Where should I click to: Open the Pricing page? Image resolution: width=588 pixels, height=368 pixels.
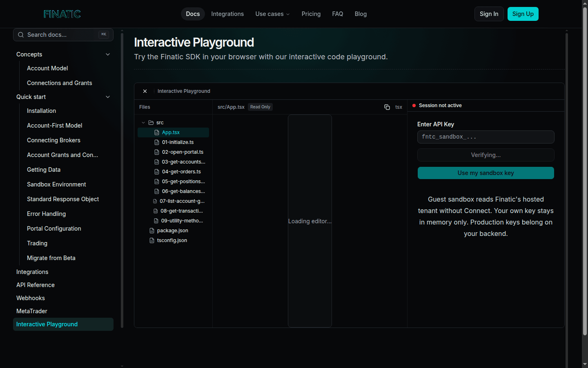point(311,14)
